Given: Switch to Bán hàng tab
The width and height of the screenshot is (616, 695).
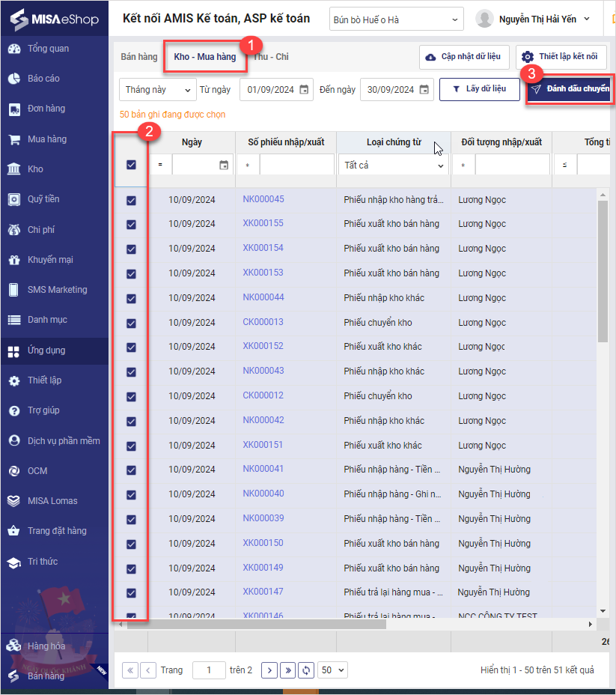Looking at the screenshot, I should click(x=139, y=57).
